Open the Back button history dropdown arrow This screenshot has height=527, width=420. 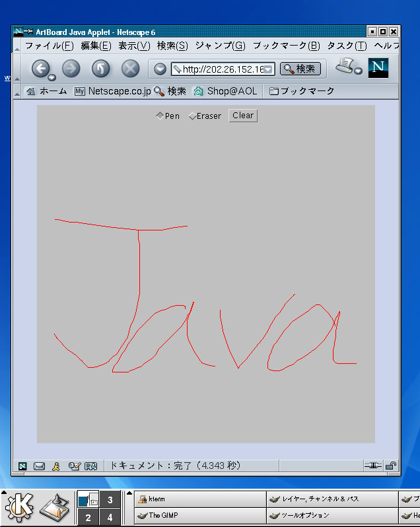pyautogui.click(x=52, y=78)
